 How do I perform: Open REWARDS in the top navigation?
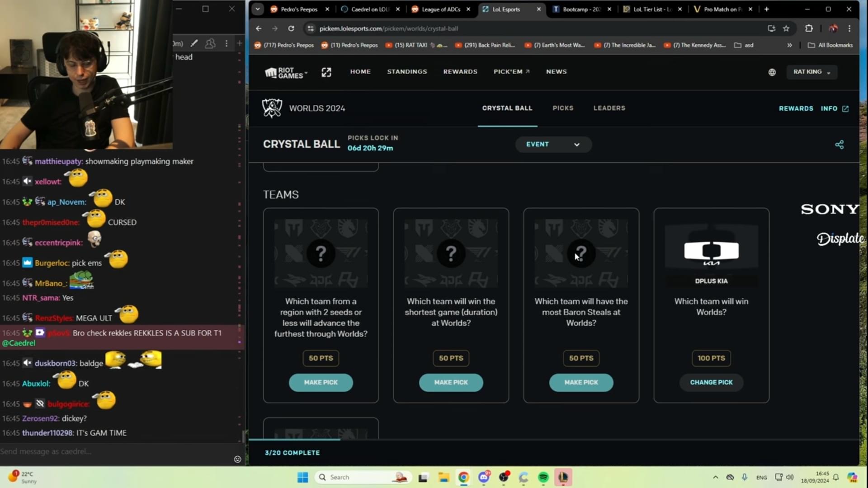460,72
